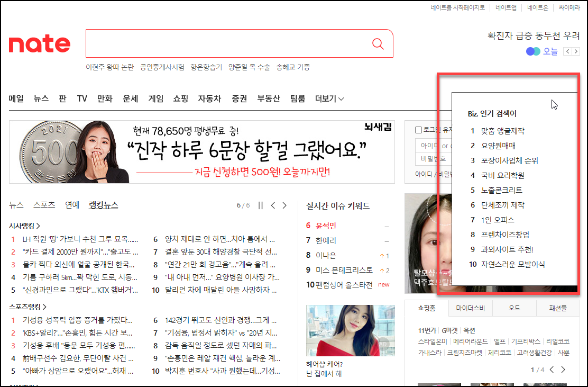588x387 pixels.
Task: Open the 네이트앱 link
Action: (x=506, y=7)
